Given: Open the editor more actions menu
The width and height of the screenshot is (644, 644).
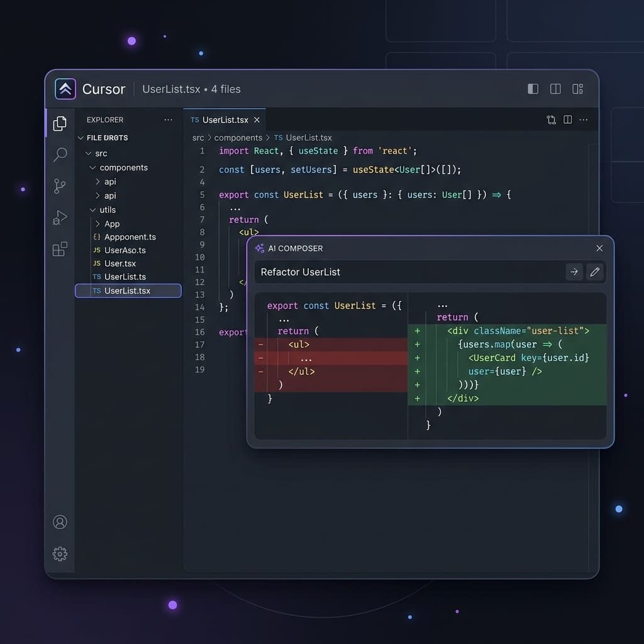Looking at the screenshot, I should [x=583, y=120].
